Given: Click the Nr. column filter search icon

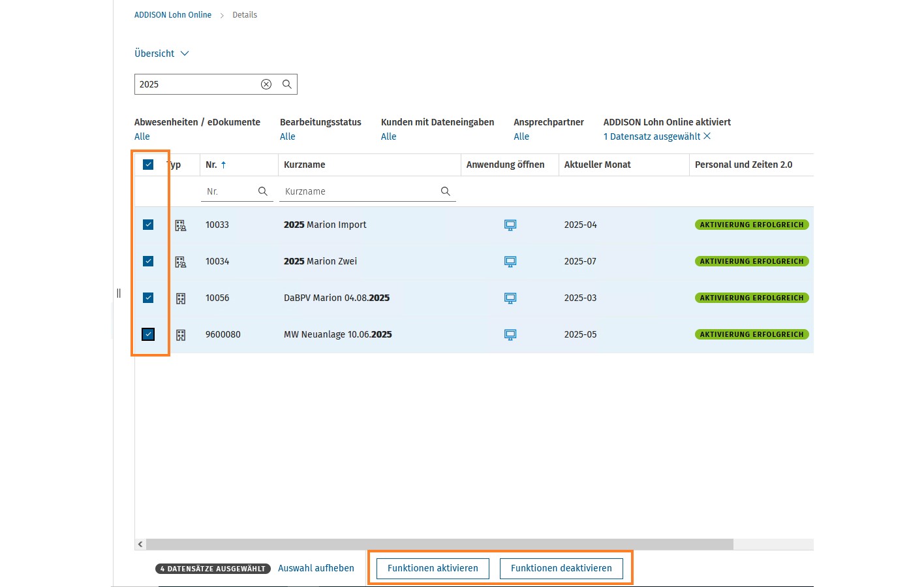Looking at the screenshot, I should click(x=263, y=191).
